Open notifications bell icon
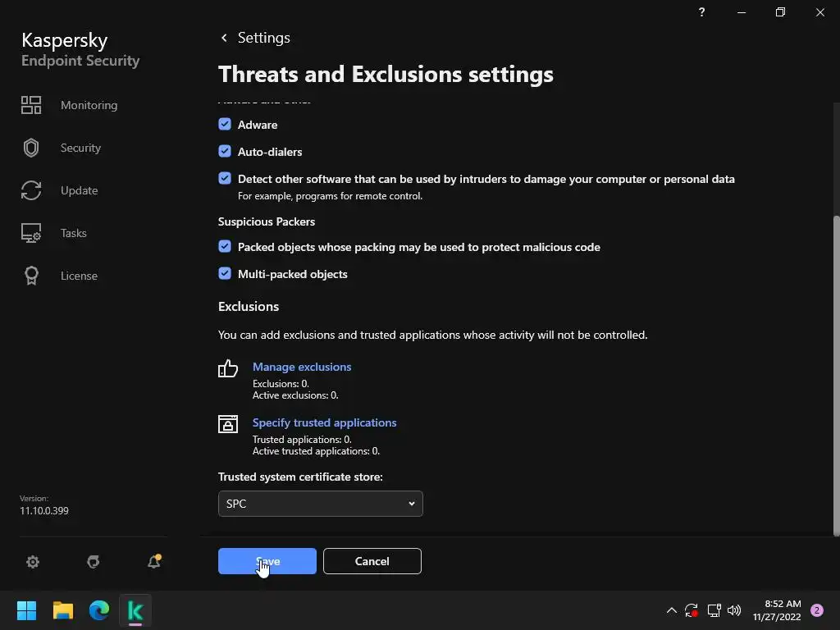Screen dimensions: 840x630 pyautogui.click(x=154, y=561)
